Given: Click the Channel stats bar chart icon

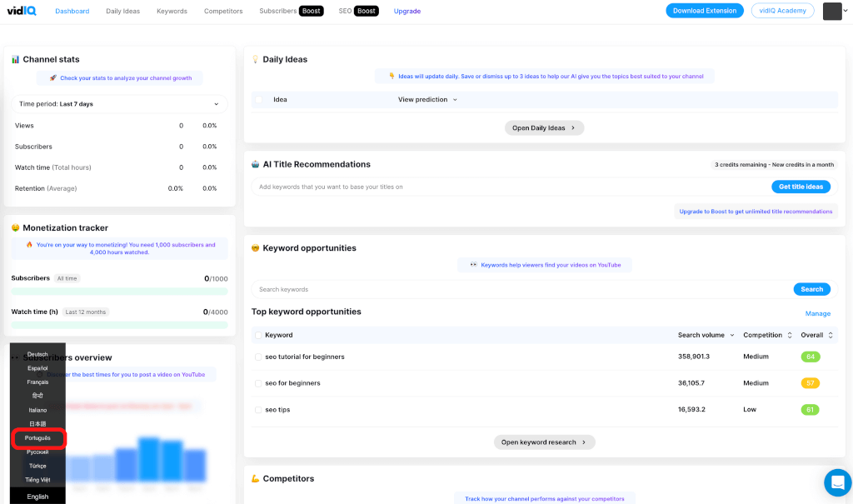Looking at the screenshot, I should click(x=15, y=60).
